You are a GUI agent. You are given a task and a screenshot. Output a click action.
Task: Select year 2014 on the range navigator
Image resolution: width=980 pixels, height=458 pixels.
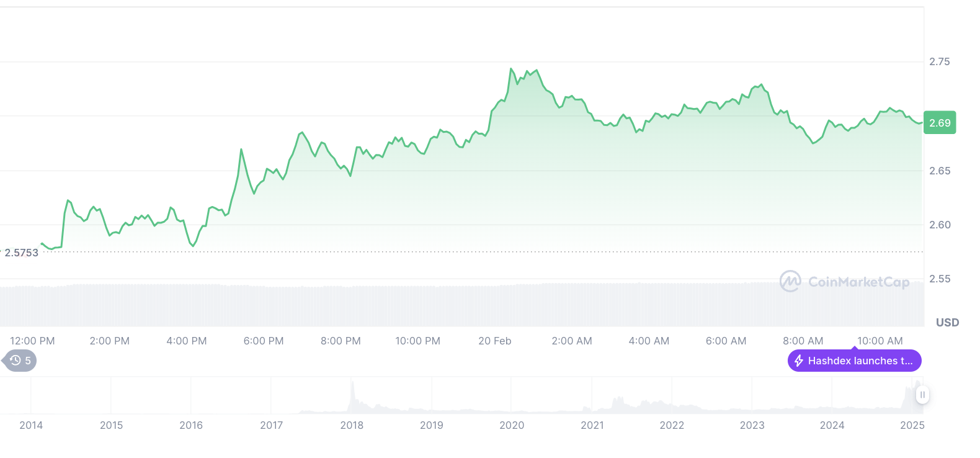[x=31, y=425]
